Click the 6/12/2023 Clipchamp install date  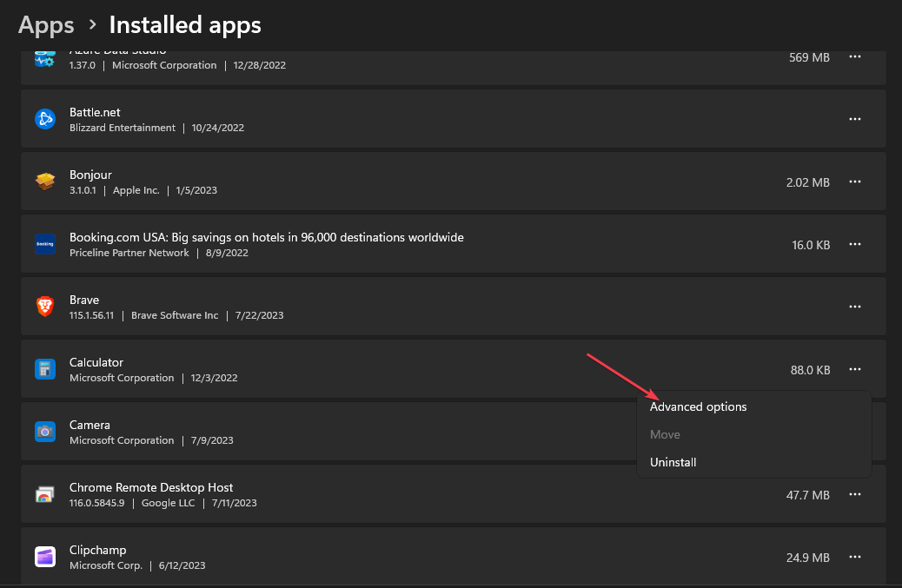pyautogui.click(x=182, y=565)
